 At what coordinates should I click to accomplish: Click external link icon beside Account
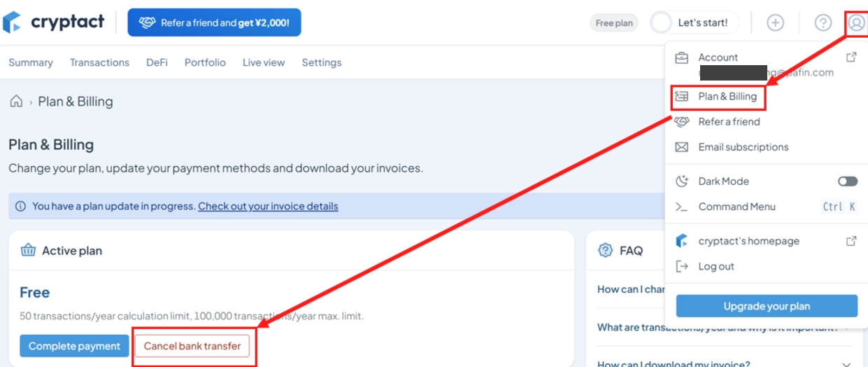click(851, 57)
